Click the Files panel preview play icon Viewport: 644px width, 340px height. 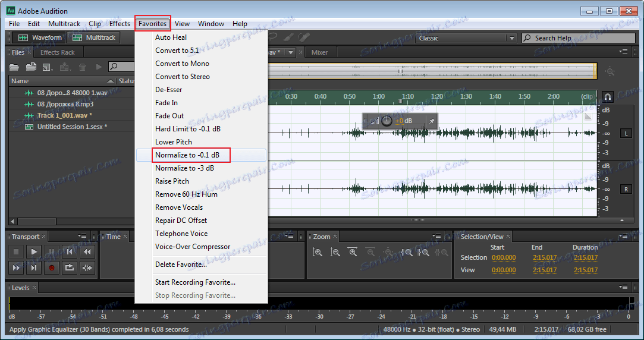coord(99,67)
